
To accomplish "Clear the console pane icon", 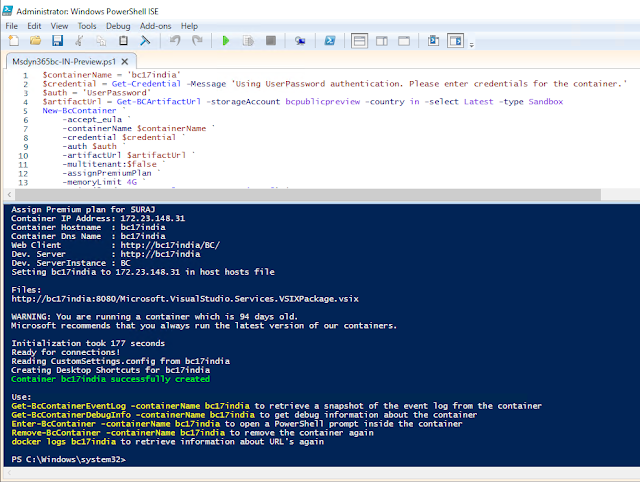I will (x=145, y=40).
